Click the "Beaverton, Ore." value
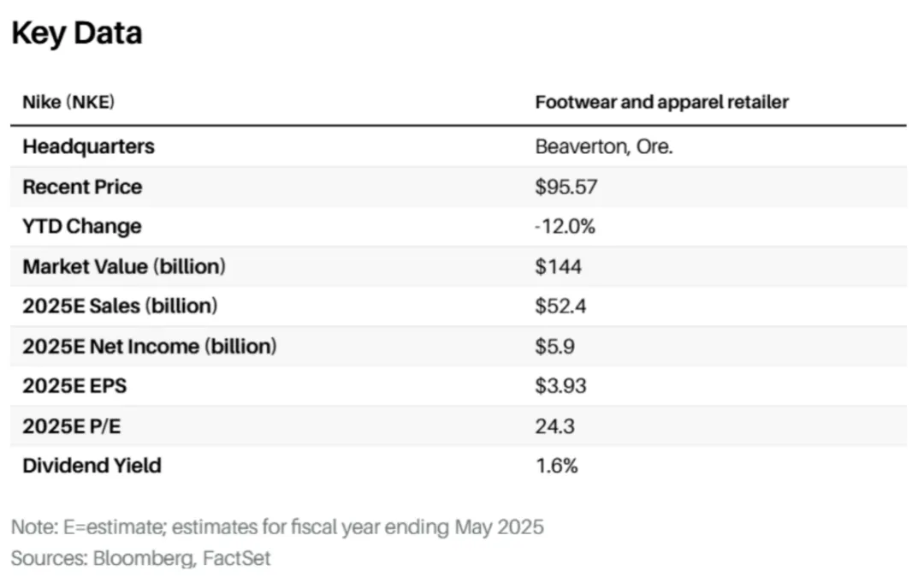Image resolution: width=924 pixels, height=583 pixels. point(604,146)
